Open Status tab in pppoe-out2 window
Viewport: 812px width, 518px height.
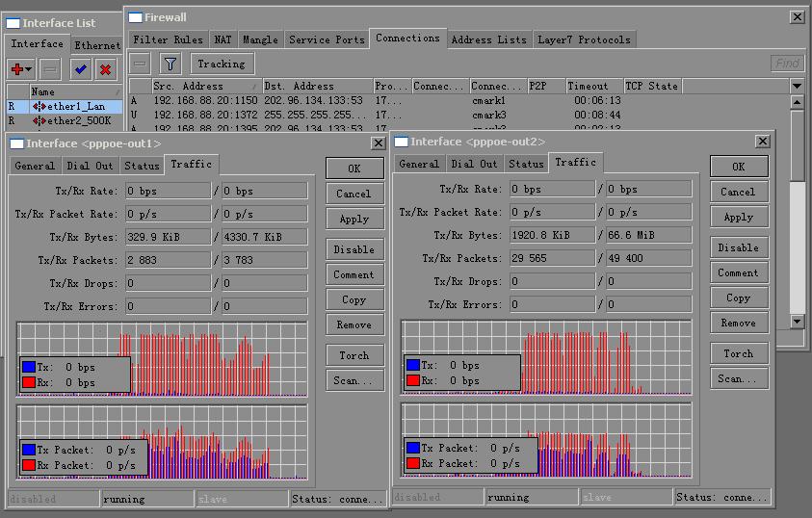click(526, 164)
